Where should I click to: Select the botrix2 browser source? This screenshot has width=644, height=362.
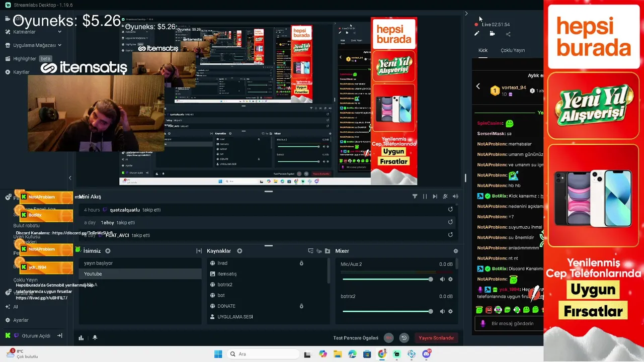[267, 285]
